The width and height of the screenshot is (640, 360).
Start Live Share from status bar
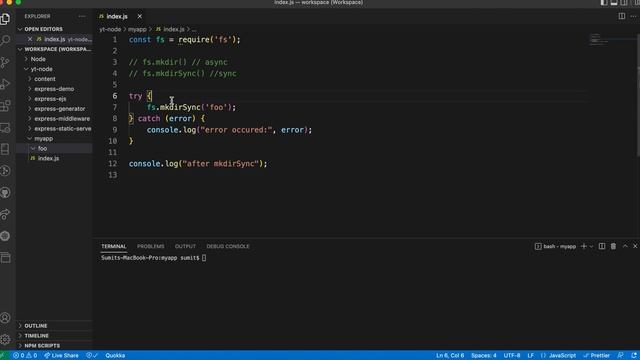tap(62, 356)
